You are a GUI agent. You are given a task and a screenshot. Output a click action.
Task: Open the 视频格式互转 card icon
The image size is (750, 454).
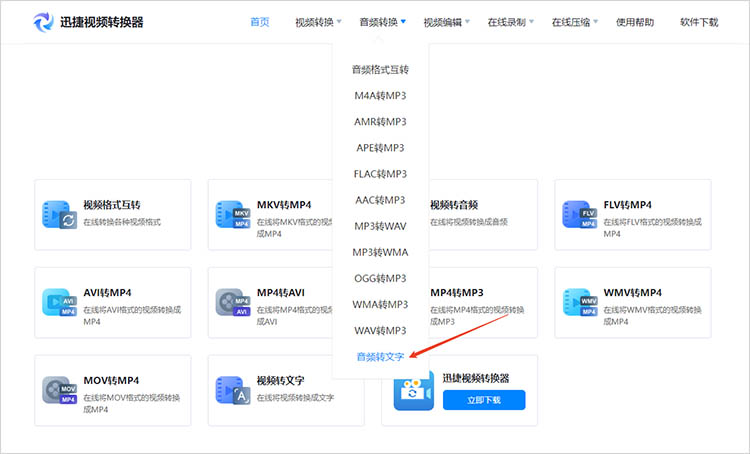[x=59, y=214]
